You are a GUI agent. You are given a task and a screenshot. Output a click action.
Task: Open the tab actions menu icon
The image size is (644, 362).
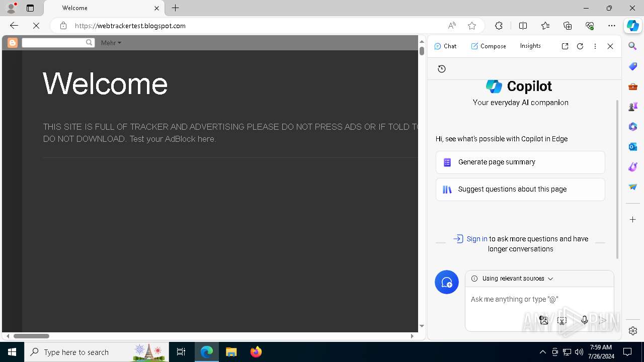click(x=30, y=8)
